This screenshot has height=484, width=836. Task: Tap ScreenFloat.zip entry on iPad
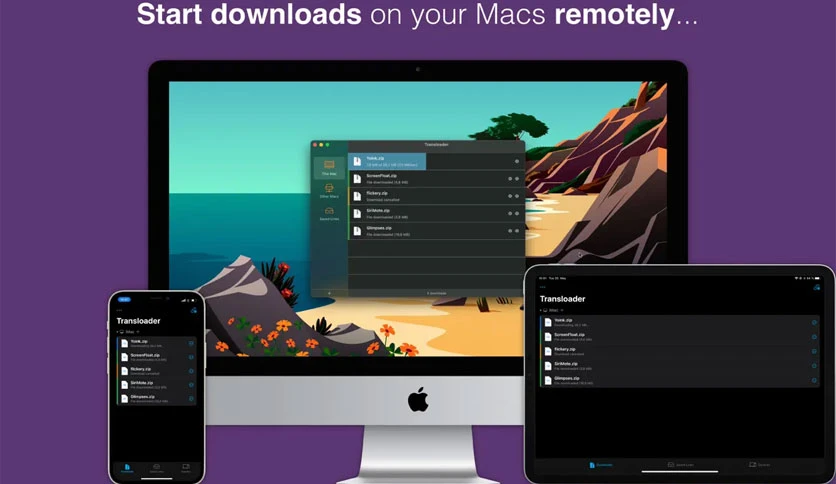tap(680, 337)
